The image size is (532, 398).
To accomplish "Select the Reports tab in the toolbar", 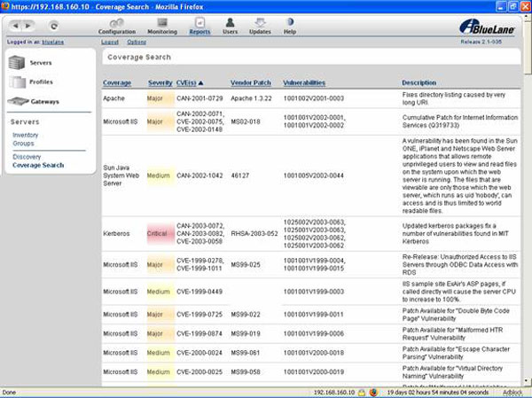I will [199, 26].
